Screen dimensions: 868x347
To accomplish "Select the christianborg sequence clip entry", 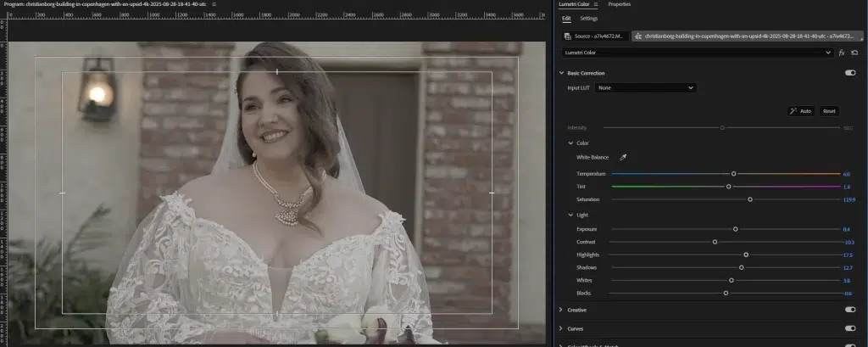I will coord(748,36).
